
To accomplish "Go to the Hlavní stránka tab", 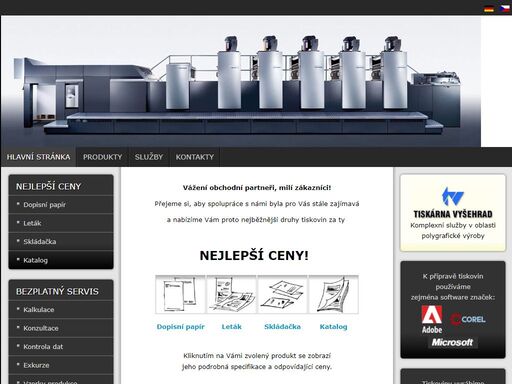I will [38, 157].
